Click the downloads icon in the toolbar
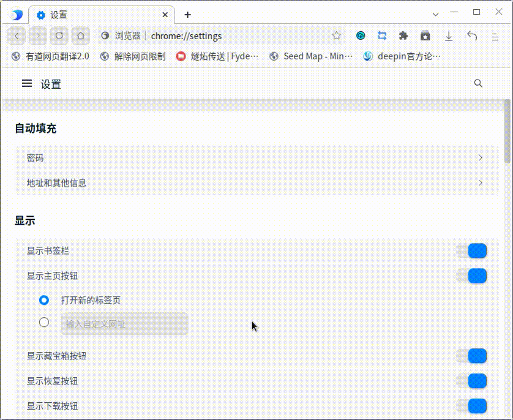This screenshot has height=420, width=513. (x=449, y=36)
